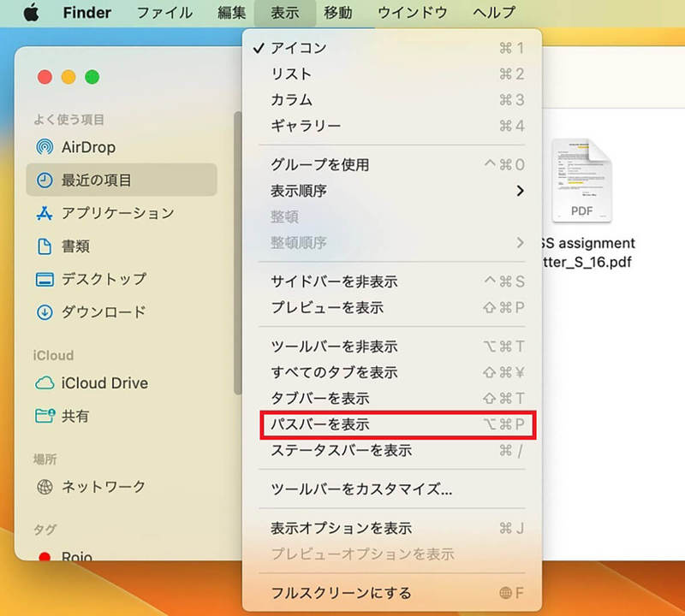Choose 表示オプションを表示
685x616 pixels.
click(x=392, y=528)
